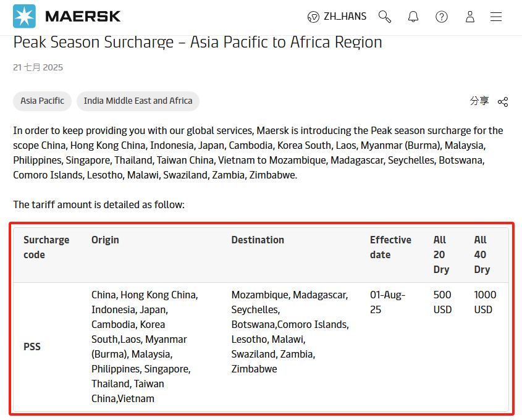Viewport: 522px width, 420px height.
Task: Click the Destination column header
Action: click(258, 240)
